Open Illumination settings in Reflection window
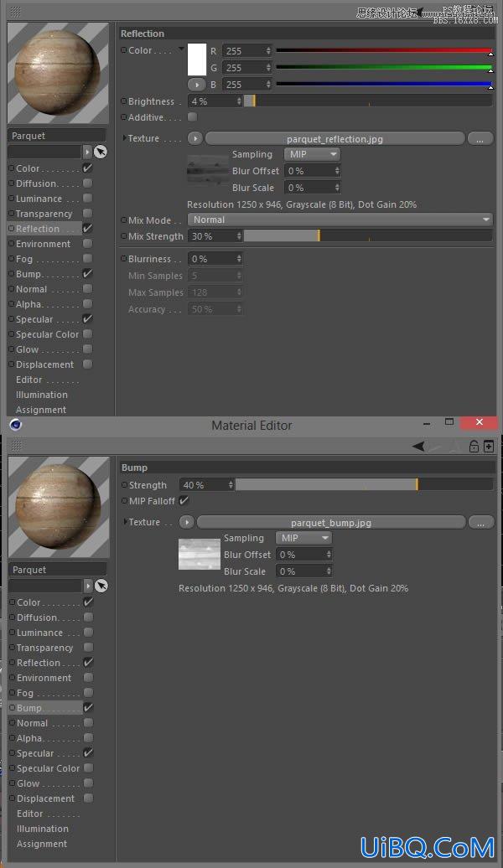503x868 pixels. pos(42,395)
